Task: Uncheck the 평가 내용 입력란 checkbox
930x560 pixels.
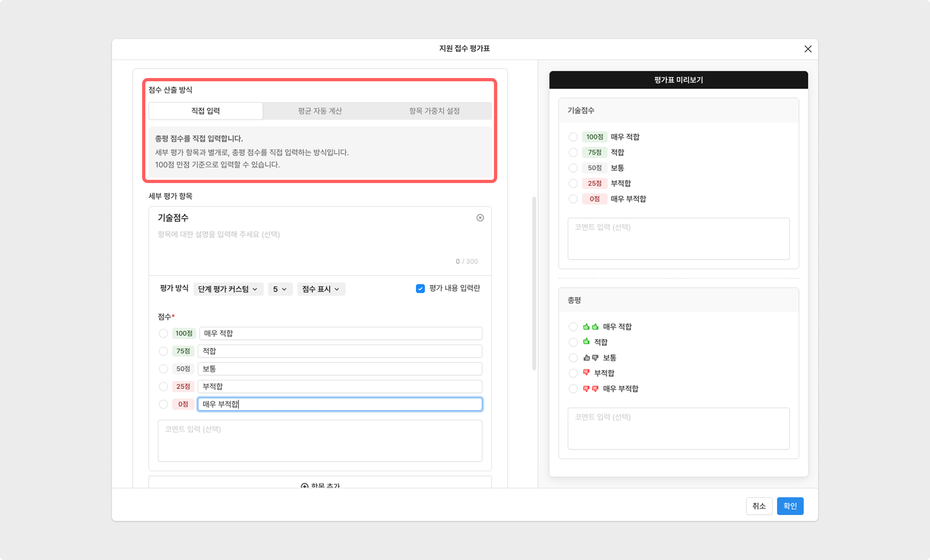Action: coord(420,288)
